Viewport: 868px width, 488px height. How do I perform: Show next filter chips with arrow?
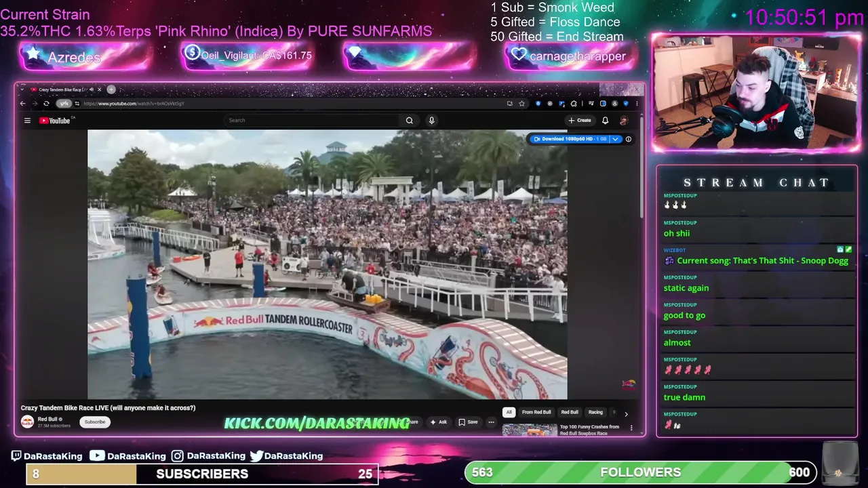point(626,413)
